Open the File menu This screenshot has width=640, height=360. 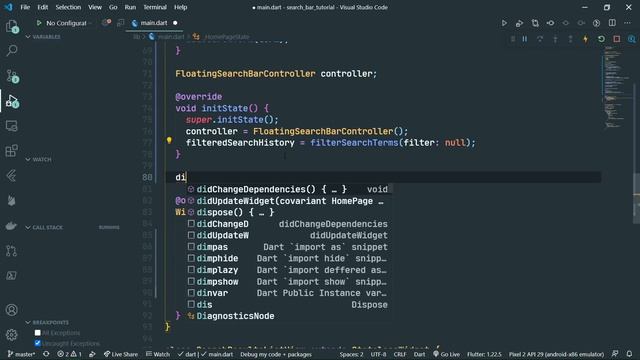click(25, 7)
